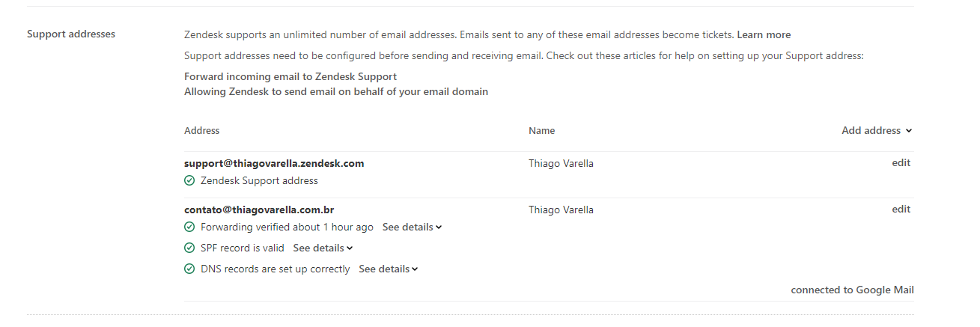Image resolution: width=980 pixels, height=327 pixels.
Task: Open the Add address dropdown
Action: [x=877, y=131]
